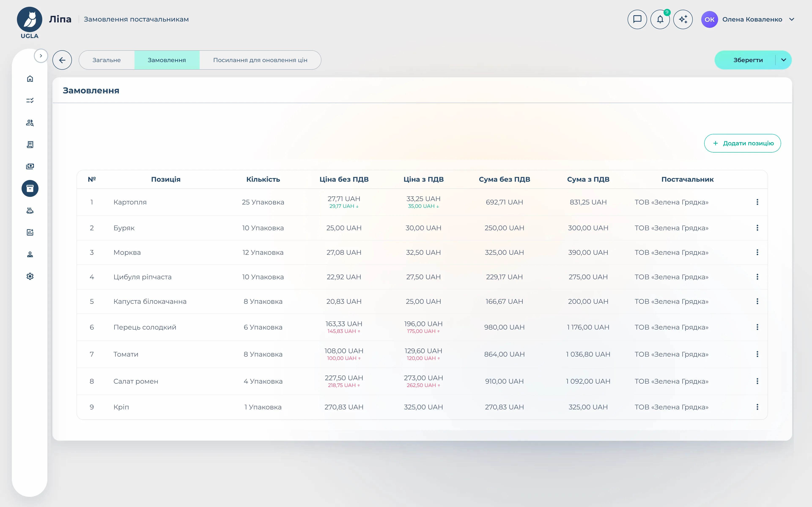Viewport: 812px width, 507px height.
Task: Open the cash payments sidebar icon
Action: [x=30, y=166]
